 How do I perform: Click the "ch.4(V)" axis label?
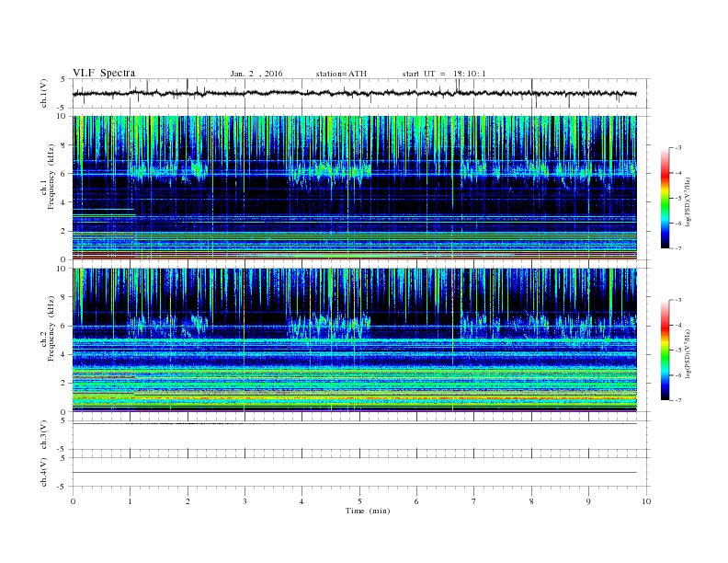click(44, 472)
